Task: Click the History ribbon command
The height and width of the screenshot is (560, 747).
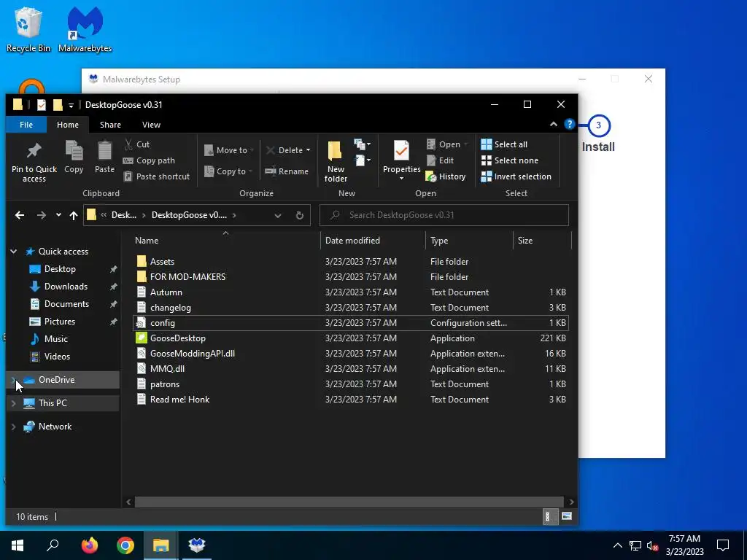Action: pyautogui.click(x=446, y=176)
